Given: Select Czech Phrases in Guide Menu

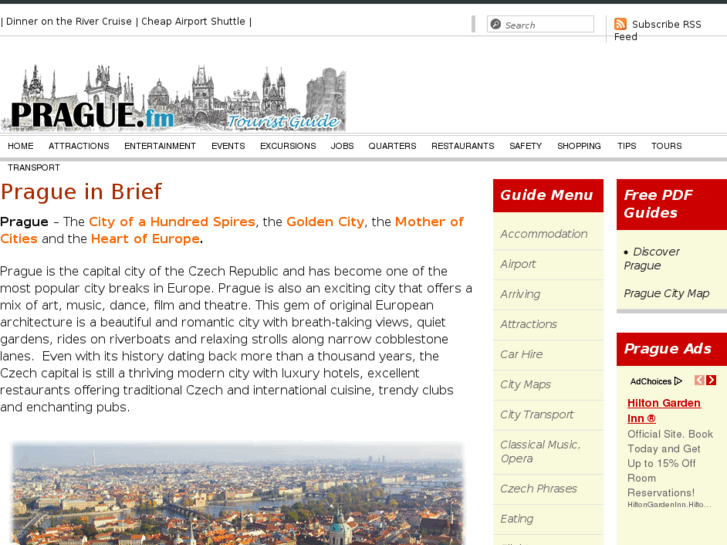Looking at the screenshot, I should pos(538,488).
